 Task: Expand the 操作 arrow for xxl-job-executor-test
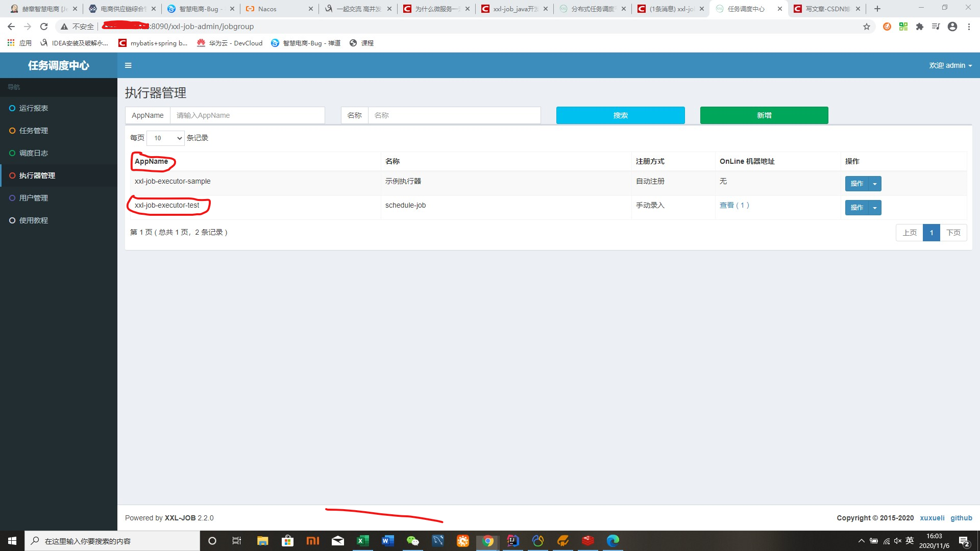point(875,208)
